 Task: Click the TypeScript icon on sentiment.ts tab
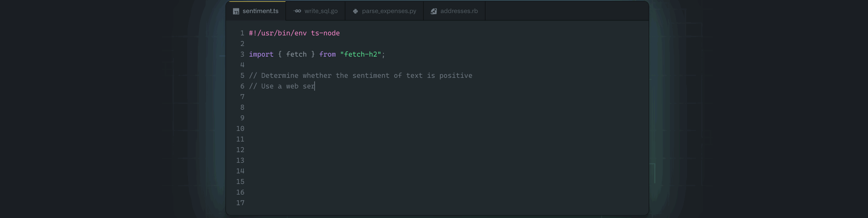236,11
